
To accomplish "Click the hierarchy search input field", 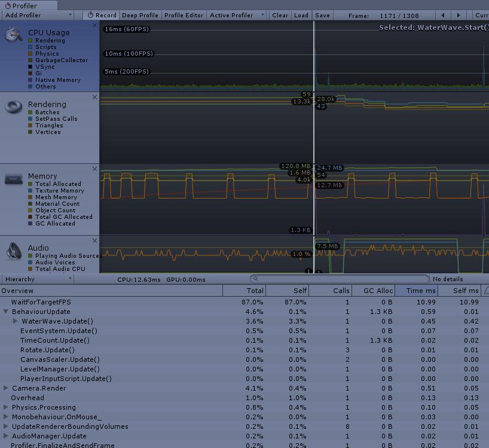I will [x=340, y=279].
